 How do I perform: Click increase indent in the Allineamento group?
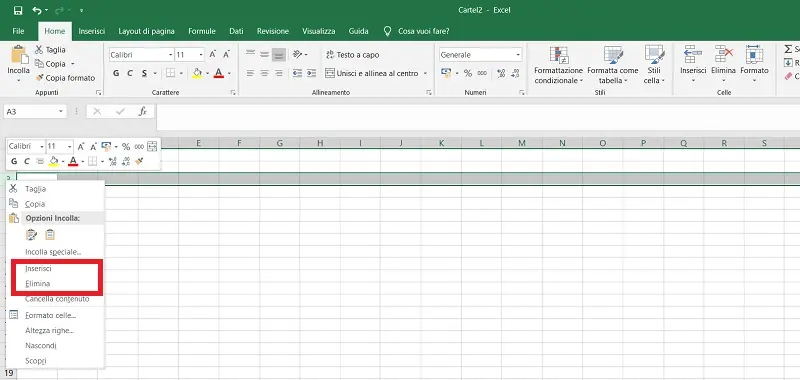(x=312, y=73)
